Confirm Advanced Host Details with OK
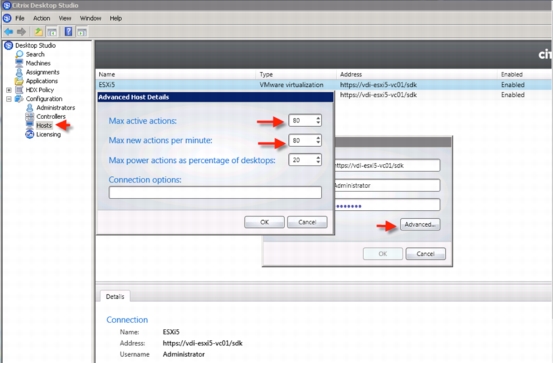This screenshot has height=365, width=554. pos(264,222)
